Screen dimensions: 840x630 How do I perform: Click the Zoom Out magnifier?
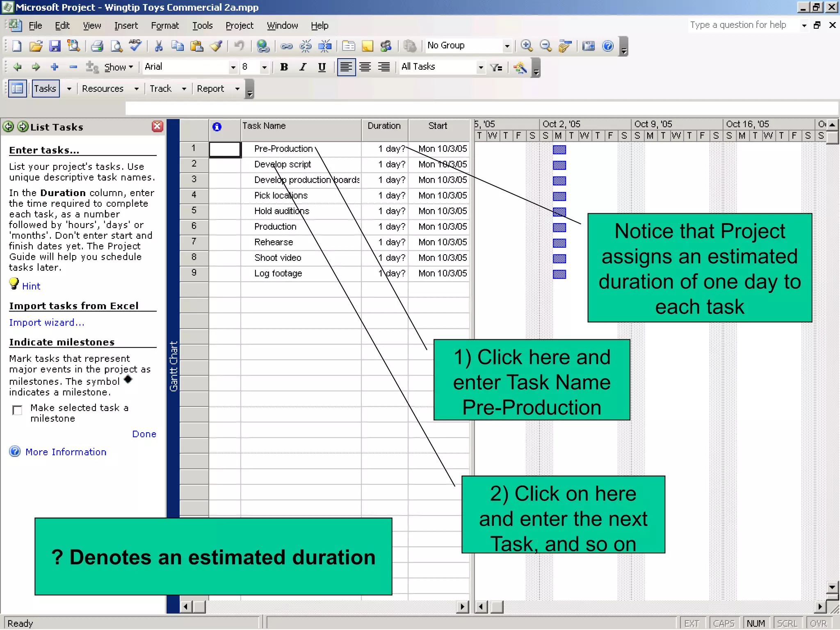(546, 46)
